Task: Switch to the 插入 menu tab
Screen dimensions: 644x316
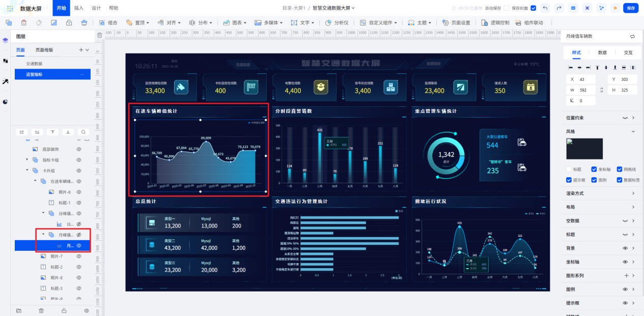Action: [79, 8]
